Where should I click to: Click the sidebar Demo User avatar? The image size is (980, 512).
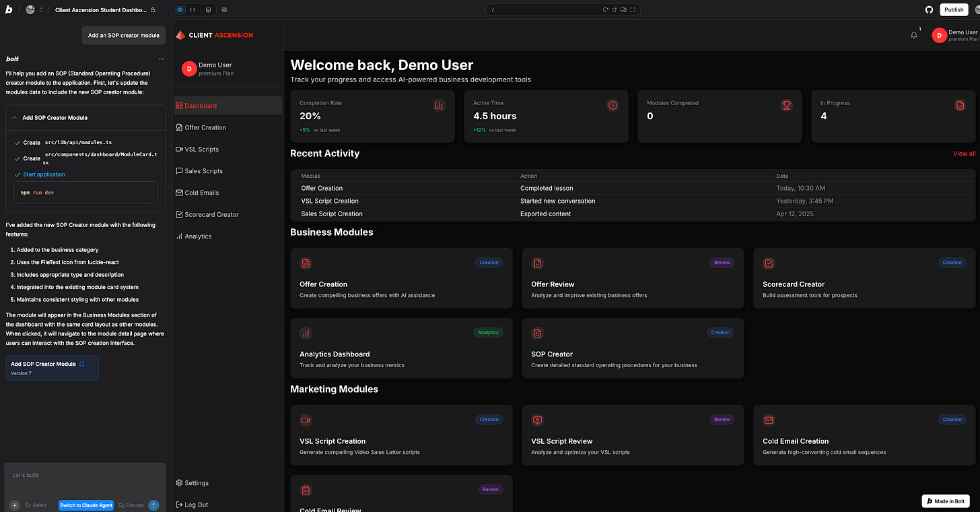tap(189, 69)
